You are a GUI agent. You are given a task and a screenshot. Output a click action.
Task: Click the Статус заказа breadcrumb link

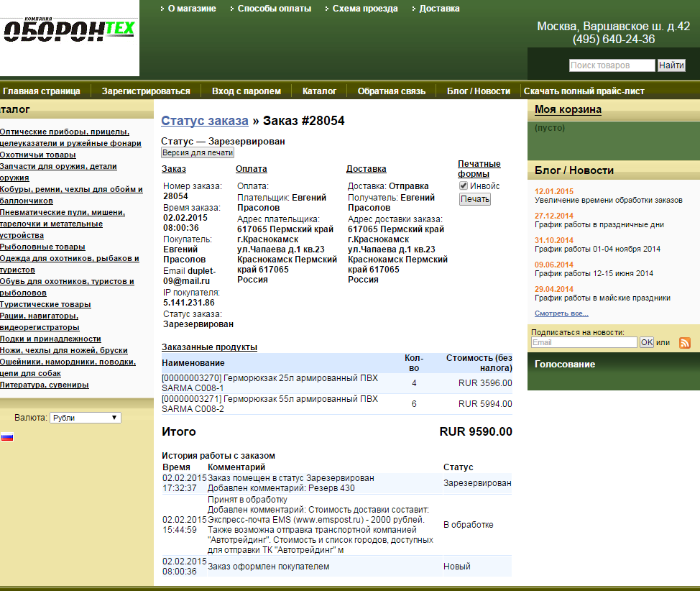pos(204,121)
